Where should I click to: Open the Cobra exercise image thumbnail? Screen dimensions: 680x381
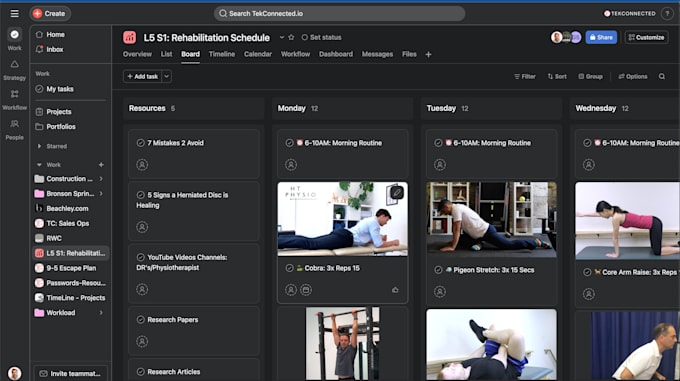pyautogui.click(x=342, y=219)
